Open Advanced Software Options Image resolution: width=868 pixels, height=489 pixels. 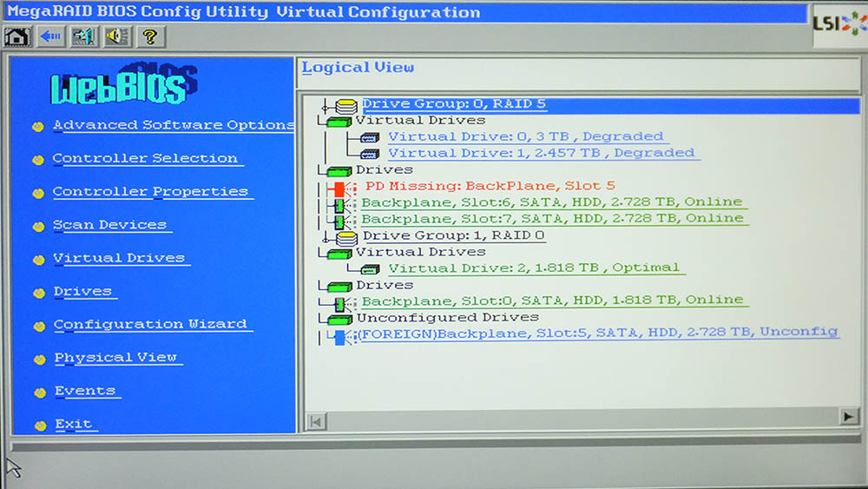174,125
